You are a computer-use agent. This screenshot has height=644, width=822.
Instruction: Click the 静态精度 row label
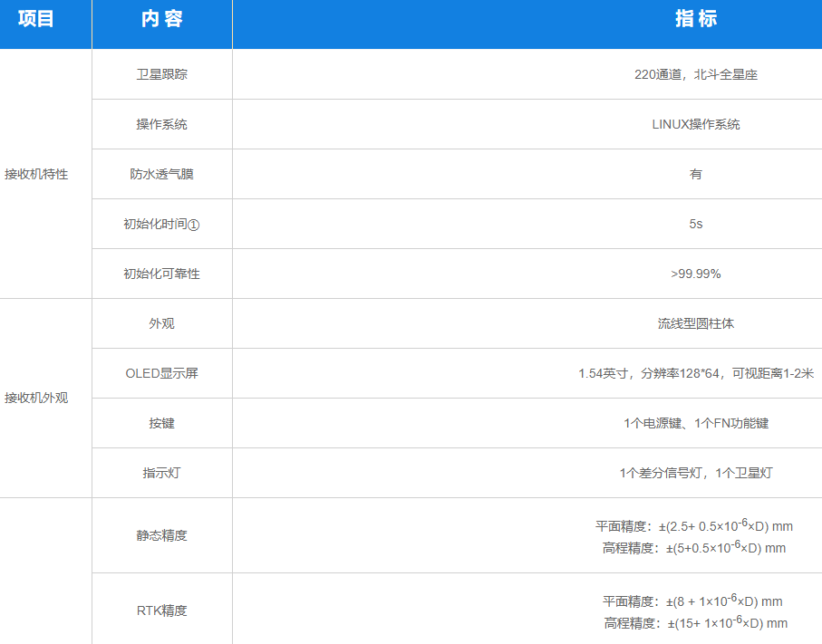[x=161, y=535]
